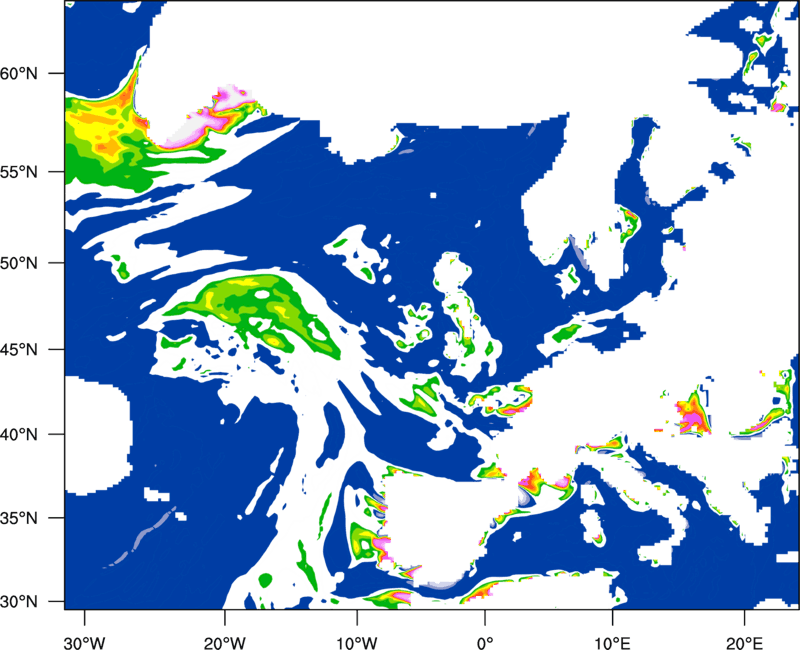The height and width of the screenshot is (650, 800).
Task: Click the 20°E longitude label
Action: (x=744, y=643)
